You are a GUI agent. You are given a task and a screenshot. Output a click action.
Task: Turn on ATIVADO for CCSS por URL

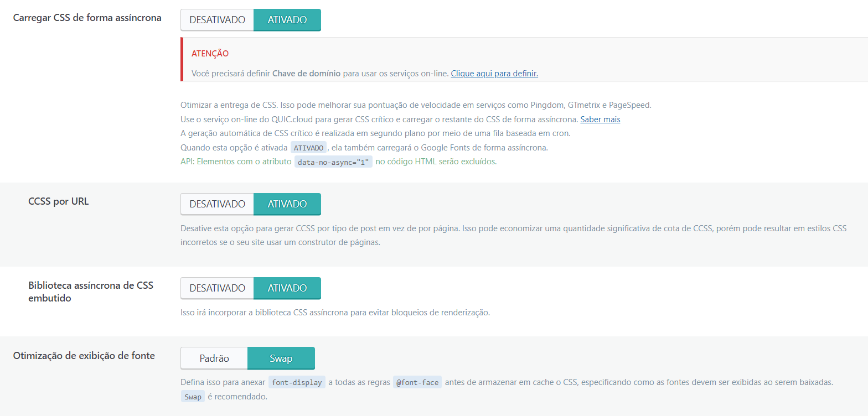pyautogui.click(x=287, y=204)
